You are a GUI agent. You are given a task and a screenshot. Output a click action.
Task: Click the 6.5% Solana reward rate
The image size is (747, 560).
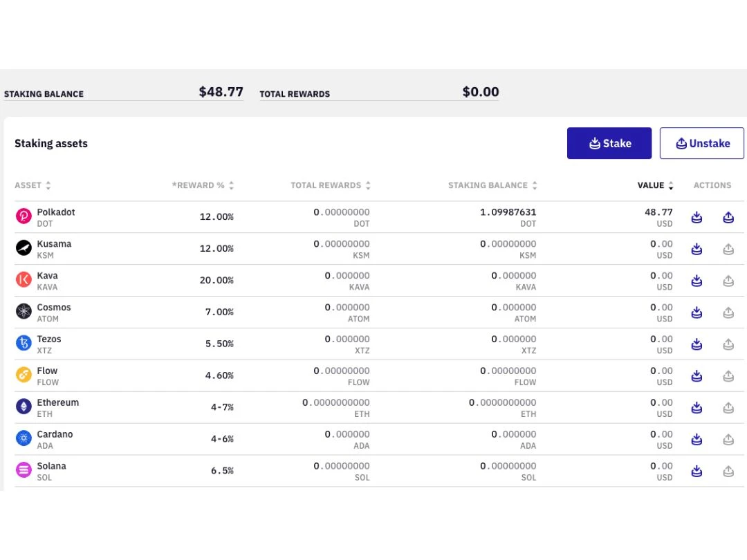click(223, 471)
